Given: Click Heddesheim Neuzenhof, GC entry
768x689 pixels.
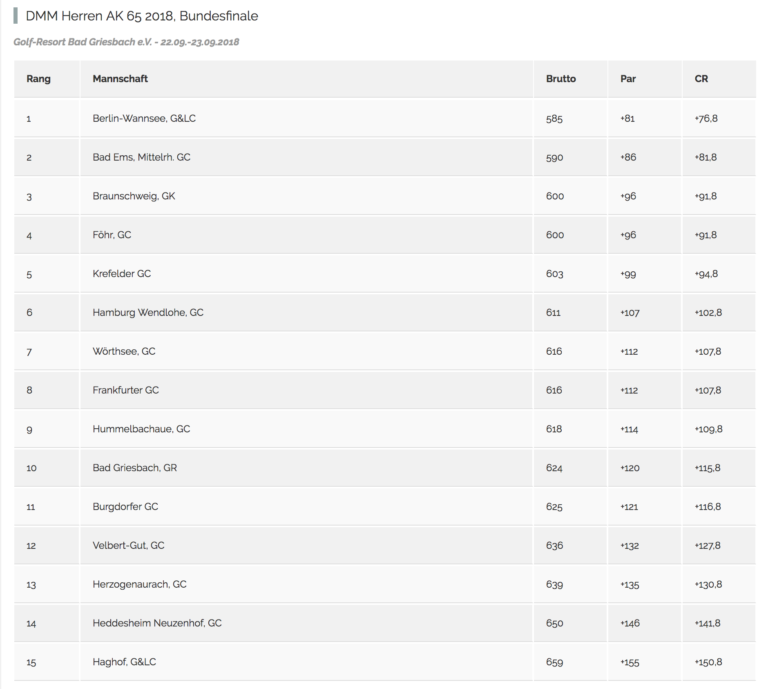Looking at the screenshot, I should (157, 623).
